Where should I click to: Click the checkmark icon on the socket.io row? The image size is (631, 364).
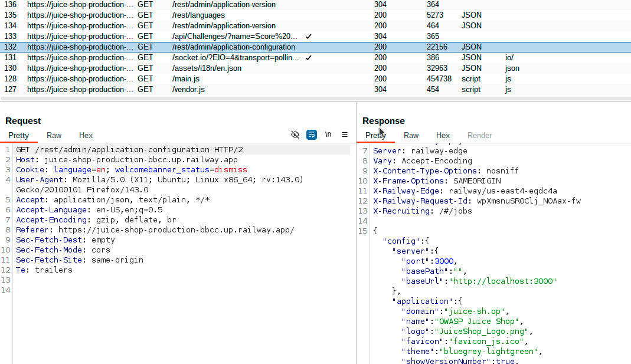(308, 57)
